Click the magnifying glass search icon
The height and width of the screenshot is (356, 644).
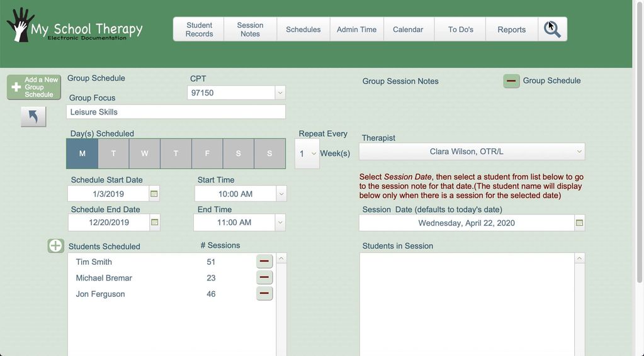coord(552,30)
